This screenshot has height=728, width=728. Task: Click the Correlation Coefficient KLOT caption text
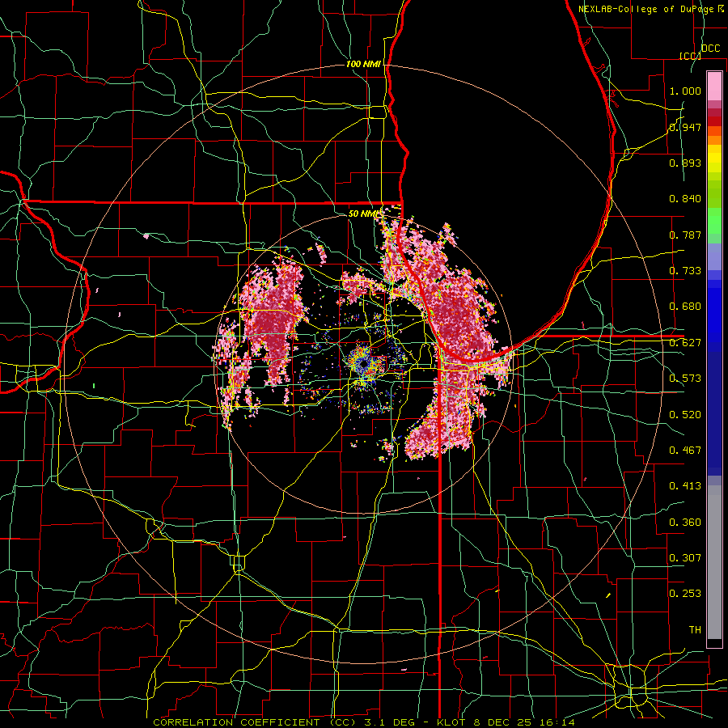coord(364,722)
